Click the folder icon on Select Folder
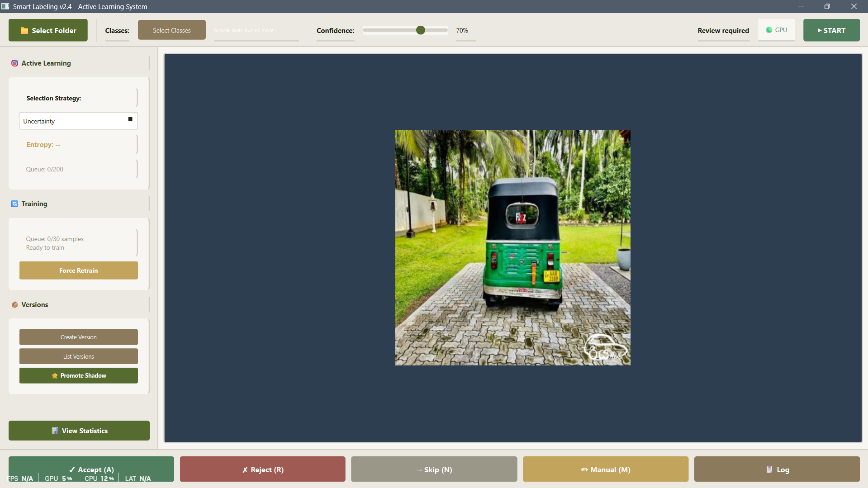The height and width of the screenshot is (488, 868). tap(24, 31)
